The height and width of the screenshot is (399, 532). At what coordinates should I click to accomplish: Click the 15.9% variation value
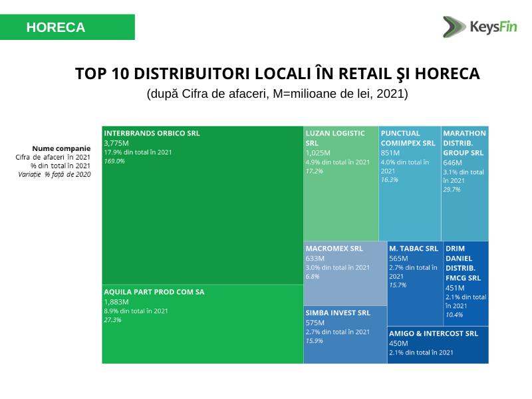tap(314, 341)
